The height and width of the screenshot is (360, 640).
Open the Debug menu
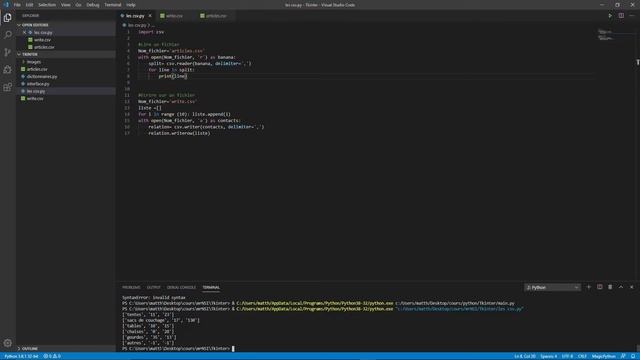[x=93, y=5]
